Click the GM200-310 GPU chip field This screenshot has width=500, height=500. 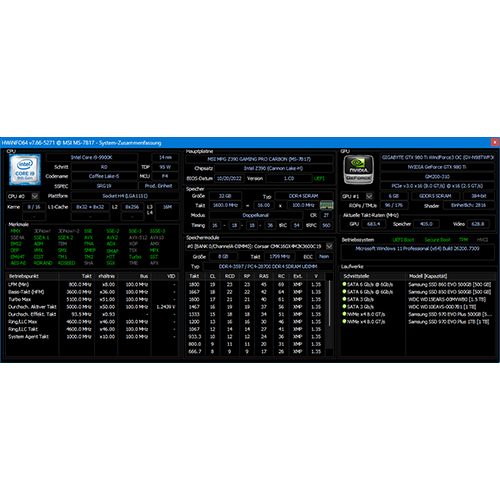click(x=437, y=177)
